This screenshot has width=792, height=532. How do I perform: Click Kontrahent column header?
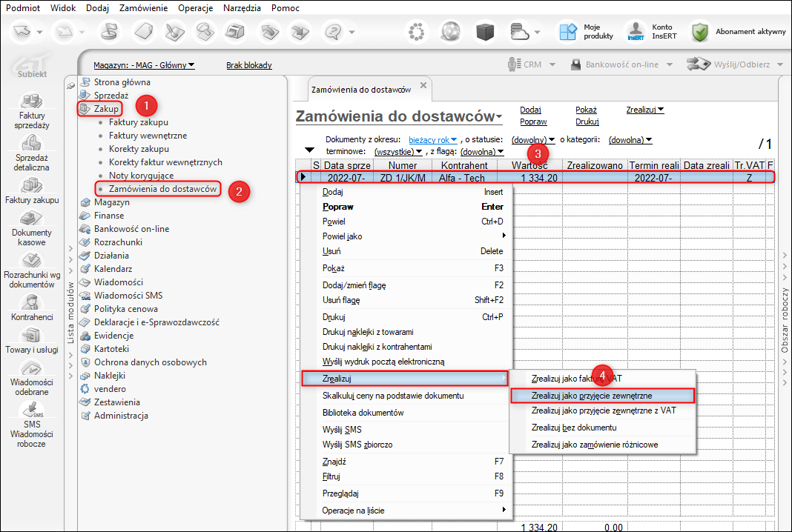click(x=464, y=165)
